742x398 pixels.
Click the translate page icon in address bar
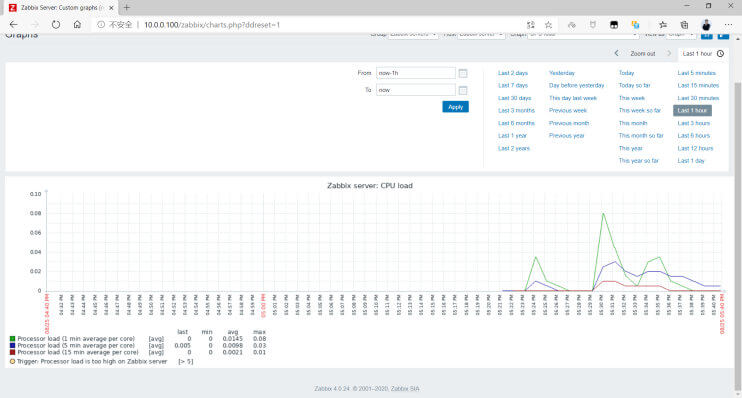[x=530, y=25]
